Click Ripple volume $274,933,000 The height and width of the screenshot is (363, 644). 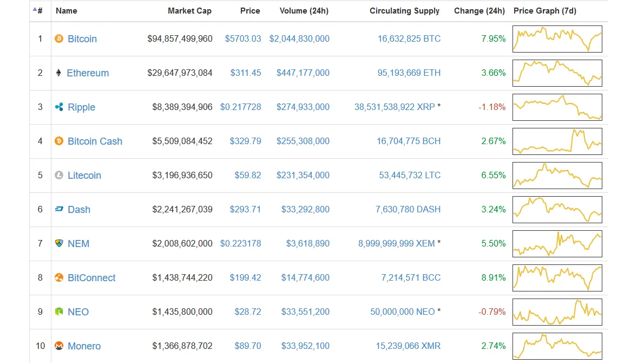tap(303, 107)
